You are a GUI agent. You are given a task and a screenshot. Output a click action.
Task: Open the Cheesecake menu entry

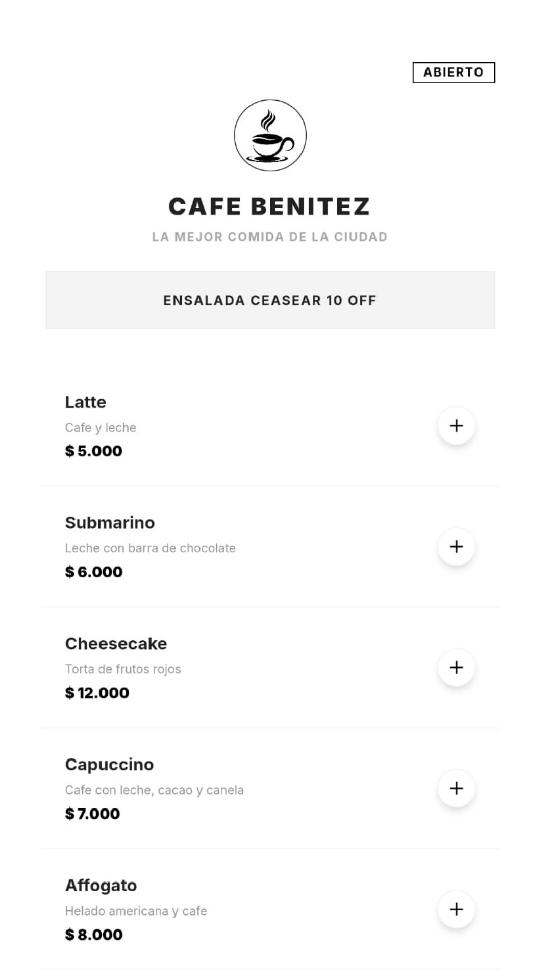(x=116, y=644)
